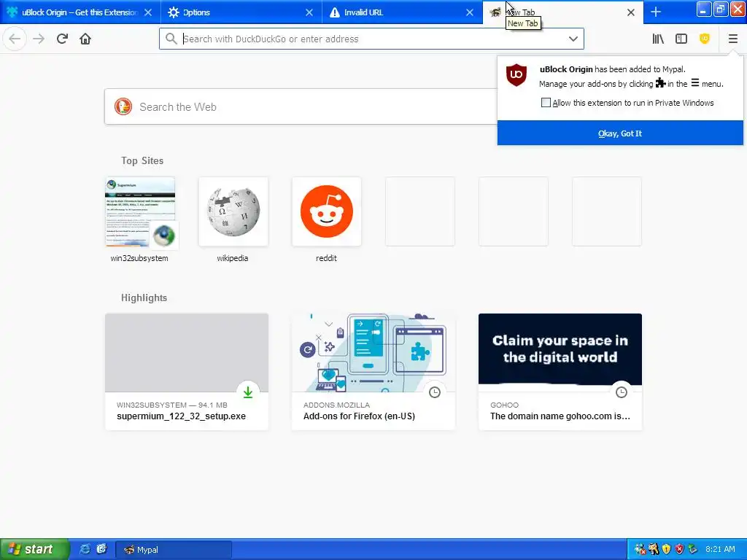Screen dimensions: 747x560
Task: Open the uBlock Origin toolbar shield
Action: (705, 39)
